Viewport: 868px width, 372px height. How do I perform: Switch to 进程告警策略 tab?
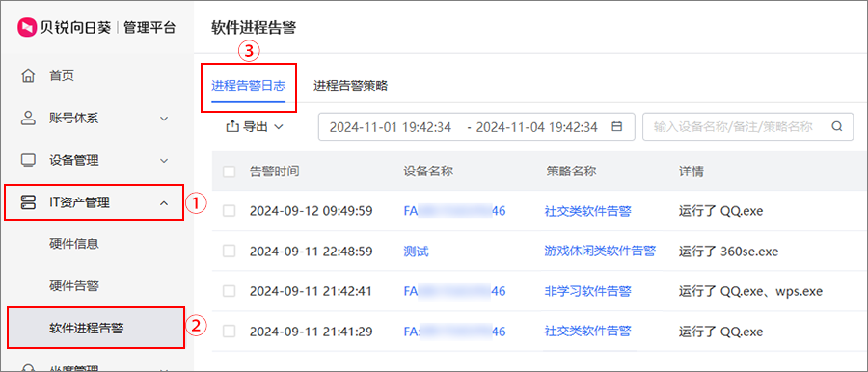(350, 86)
